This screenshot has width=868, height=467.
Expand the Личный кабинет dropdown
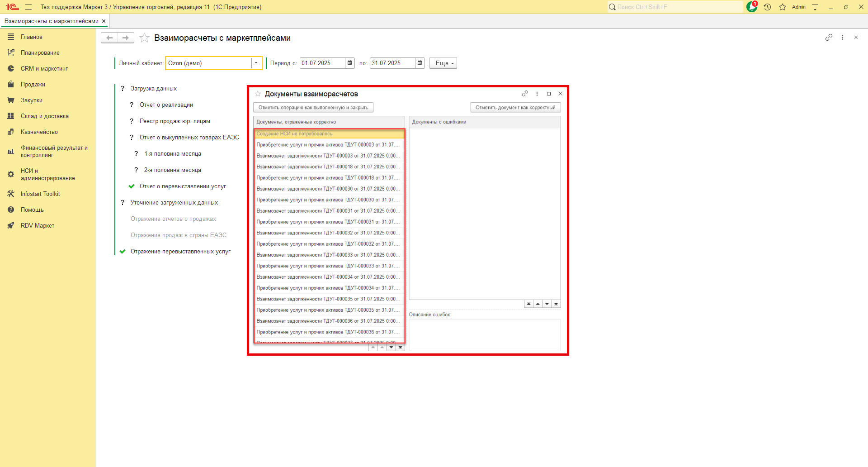click(x=256, y=63)
